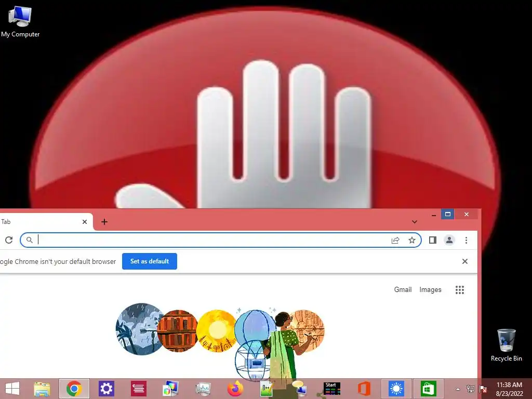The height and width of the screenshot is (399, 532).
Task: Open File Explorer from the taskbar
Action: click(x=42, y=389)
